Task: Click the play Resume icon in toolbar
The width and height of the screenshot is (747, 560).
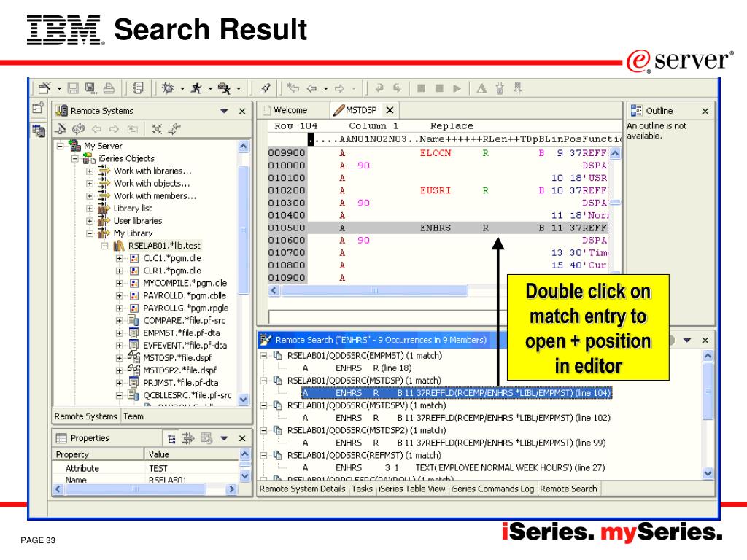Action: pyautogui.click(x=457, y=88)
